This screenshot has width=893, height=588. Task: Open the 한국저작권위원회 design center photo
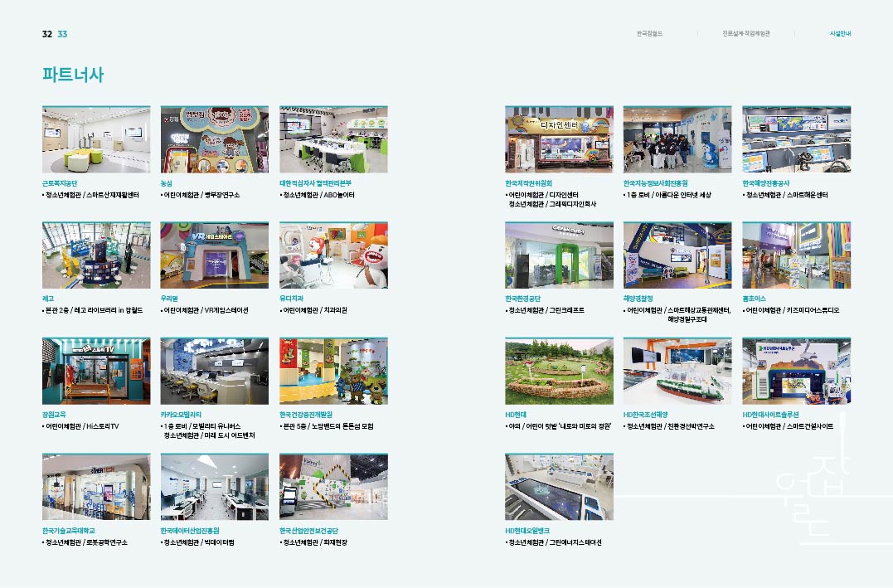tap(559, 139)
